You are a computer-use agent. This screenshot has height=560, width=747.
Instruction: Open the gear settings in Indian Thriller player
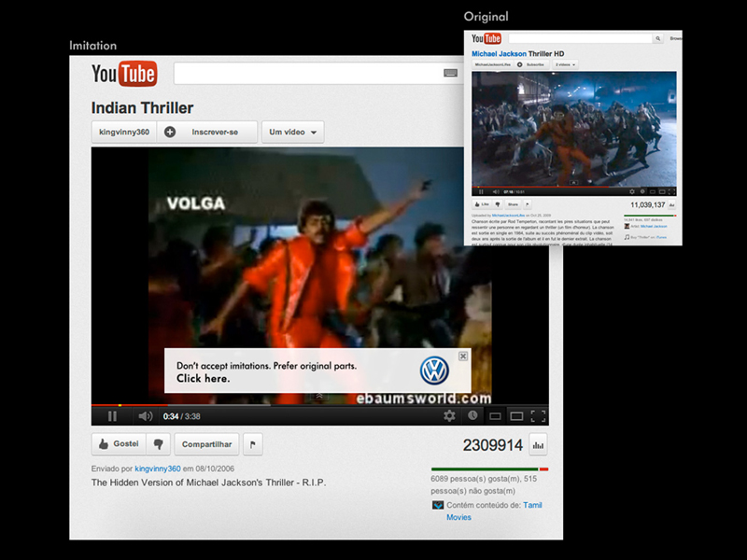click(449, 415)
